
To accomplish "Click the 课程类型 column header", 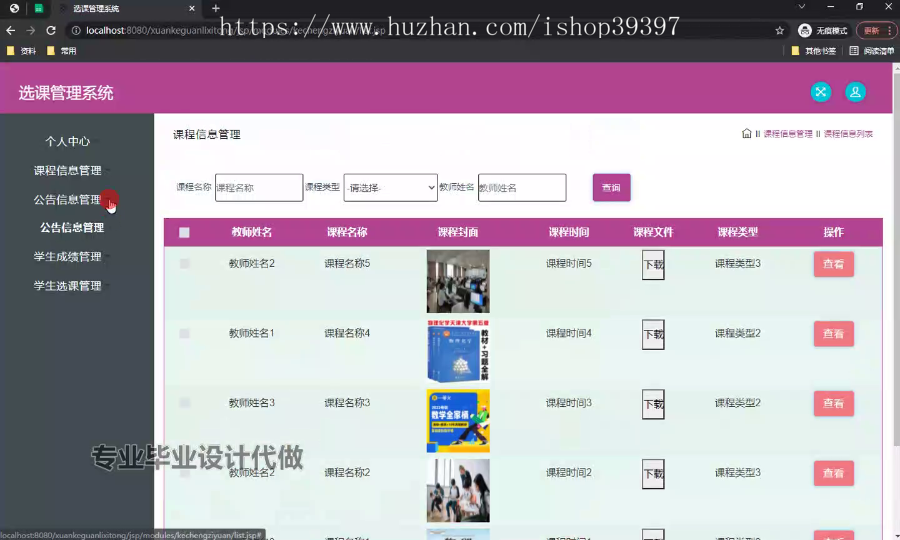I will [x=738, y=232].
